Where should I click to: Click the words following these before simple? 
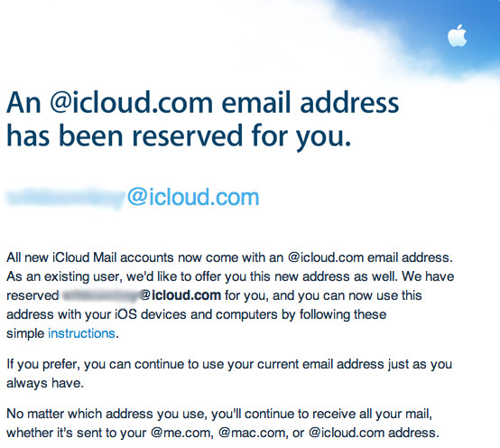click(343, 314)
